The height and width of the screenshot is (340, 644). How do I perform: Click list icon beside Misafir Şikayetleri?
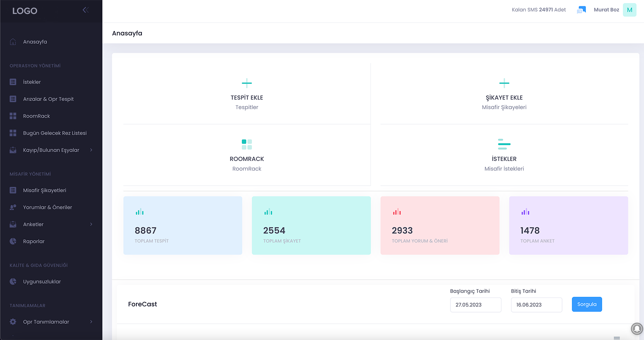point(13,190)
